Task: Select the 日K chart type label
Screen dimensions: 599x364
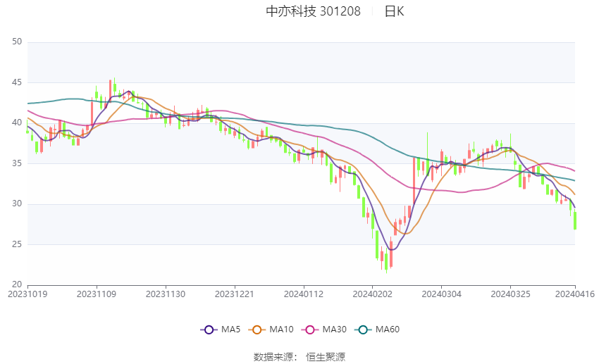Action: point(394,11)
